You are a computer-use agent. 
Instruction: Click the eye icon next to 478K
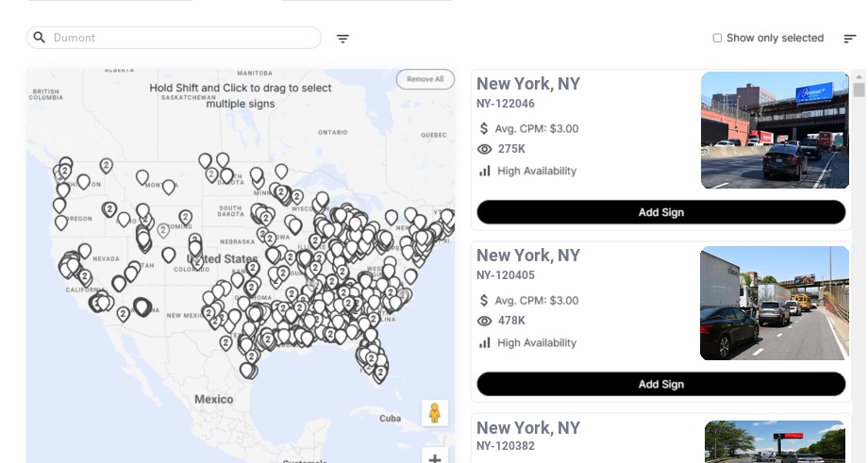(x=485, y=321)
